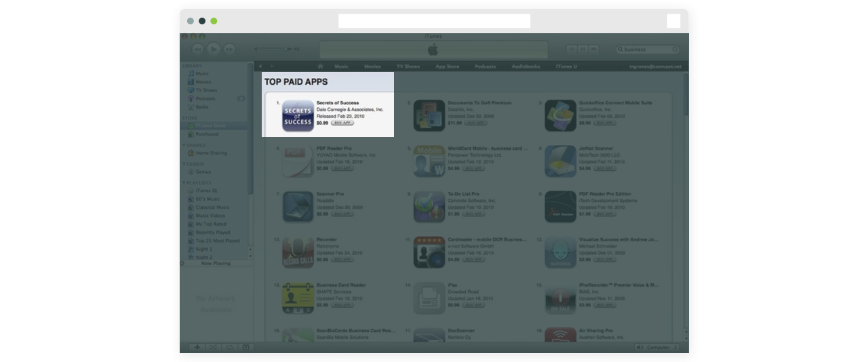Open the To-Do List Pro app icon
Viewport: 868px width, 362px height.
(x=429, y=207)
